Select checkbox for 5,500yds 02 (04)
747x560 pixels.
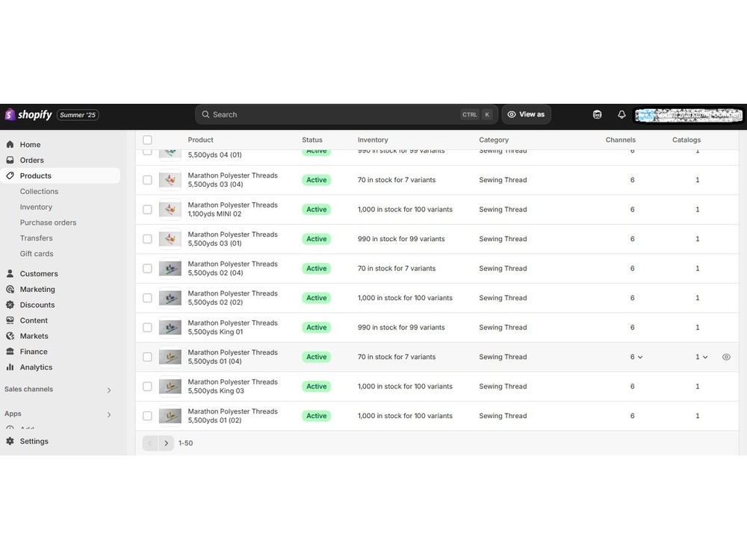[x=147, y=269]
